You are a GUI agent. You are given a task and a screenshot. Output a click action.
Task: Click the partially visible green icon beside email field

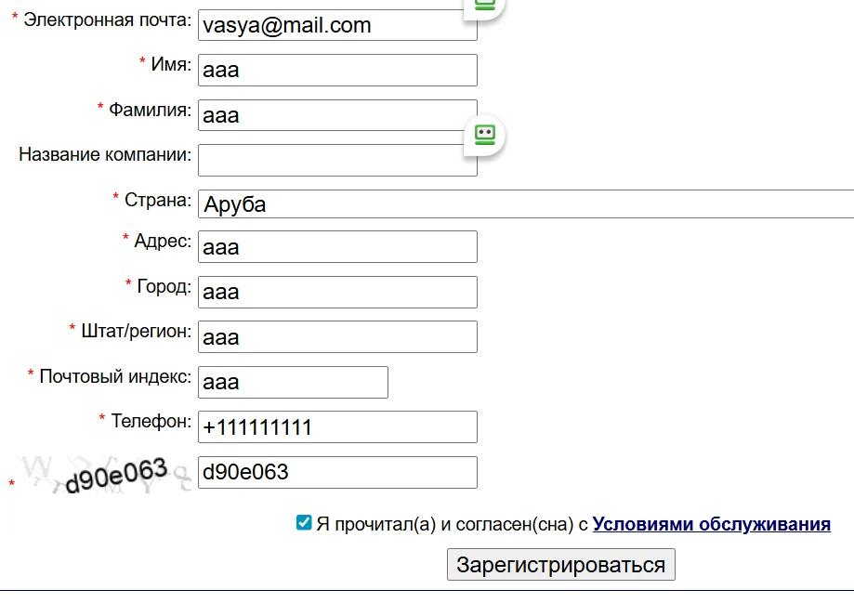[x=484, y=5]
